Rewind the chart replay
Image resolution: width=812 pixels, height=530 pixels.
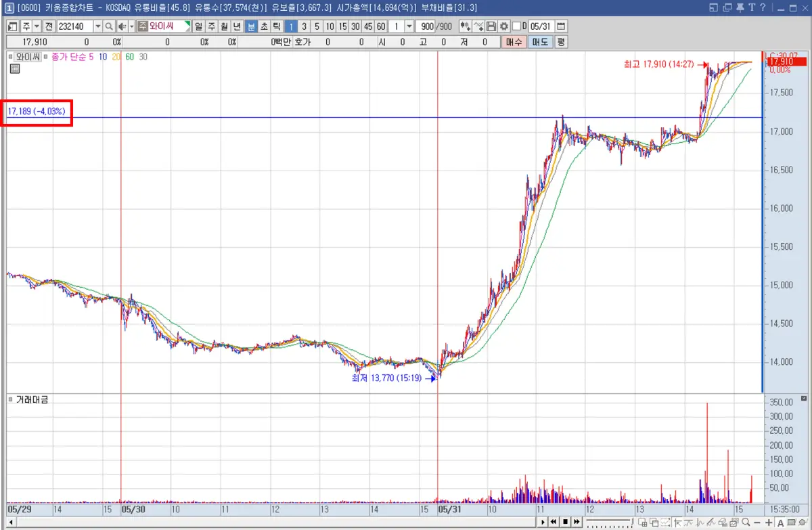tap(553, 523)
